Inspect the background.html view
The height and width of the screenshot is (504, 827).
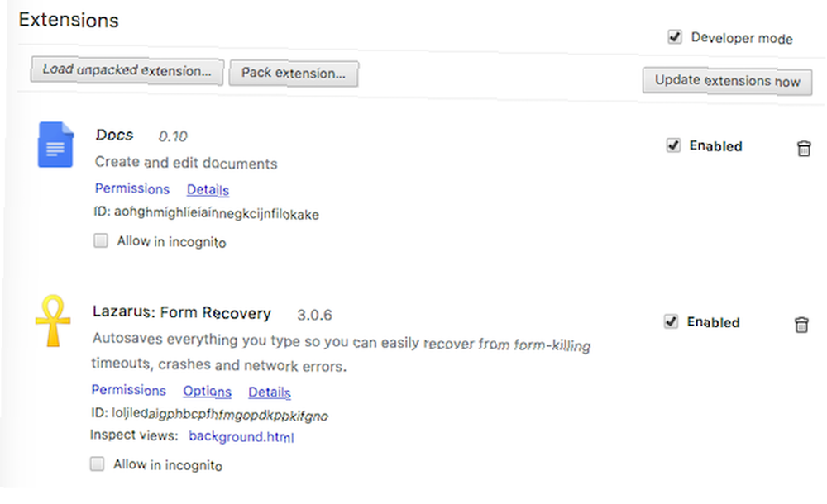[x=241, y=436]
